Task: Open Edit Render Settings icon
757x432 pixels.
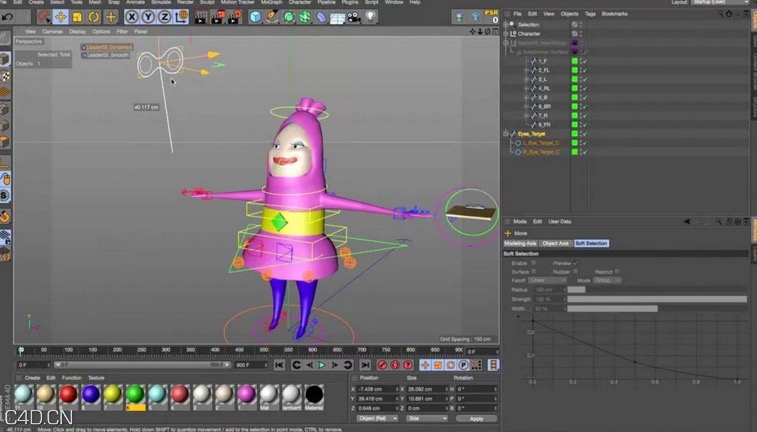Action: pos(235,17)
